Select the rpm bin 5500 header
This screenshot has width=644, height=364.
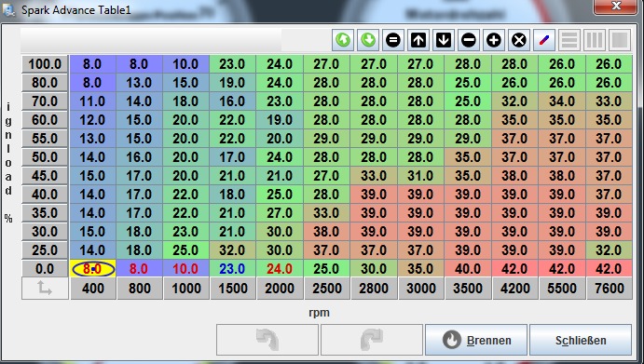tap(562, 288)
